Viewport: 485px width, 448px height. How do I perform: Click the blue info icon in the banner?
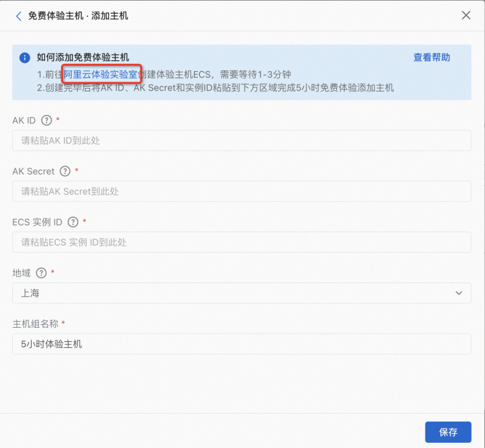point(25,58)
